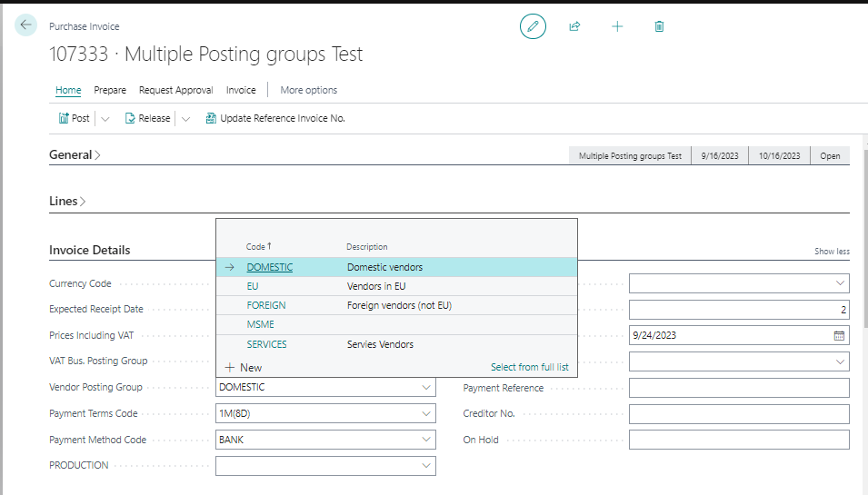Expand the Post dropdown arrow
Screen dimensions: 868x495
click(x=105, y=119)
